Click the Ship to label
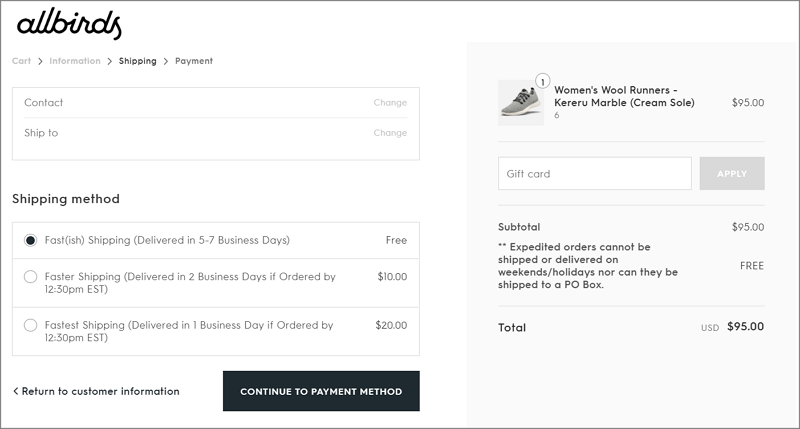Screen dimensions: 800x429 [x=41, y=133]
